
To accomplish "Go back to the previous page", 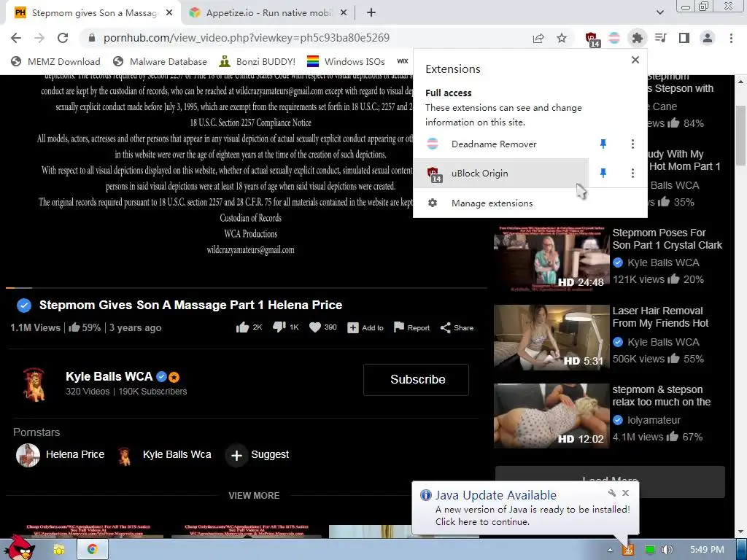I will click(x=16, y=38).
